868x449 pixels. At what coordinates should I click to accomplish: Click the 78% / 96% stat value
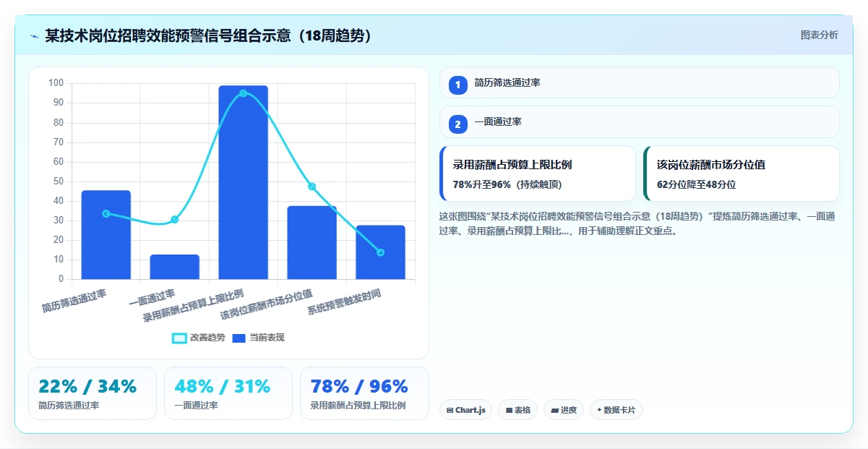click(359, 387)
